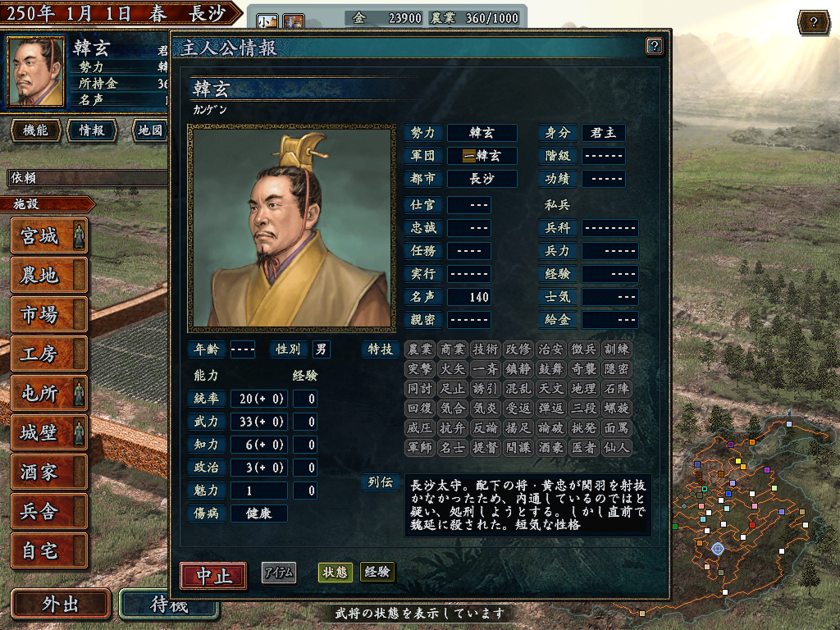Select the 宮城 palace facility

coord(48,235)
